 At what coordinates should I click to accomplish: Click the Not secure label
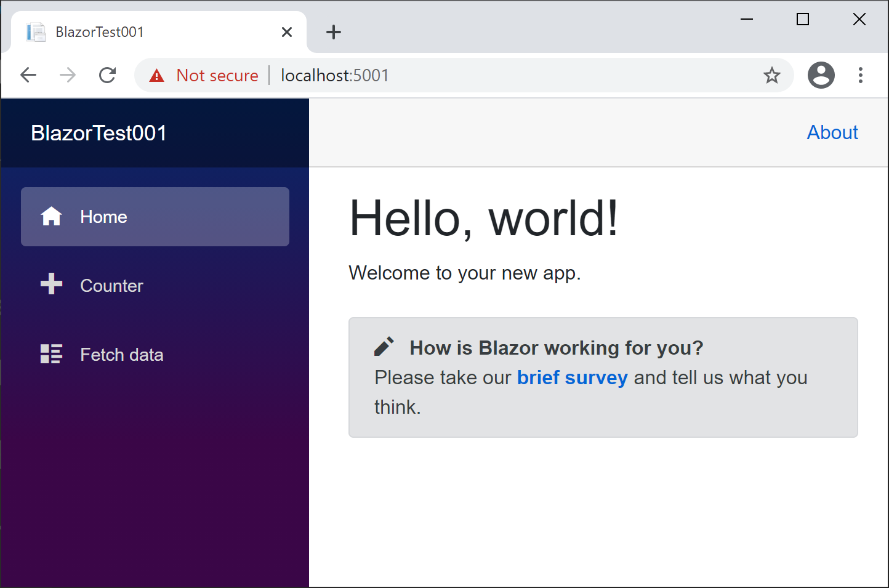point(217,75)
